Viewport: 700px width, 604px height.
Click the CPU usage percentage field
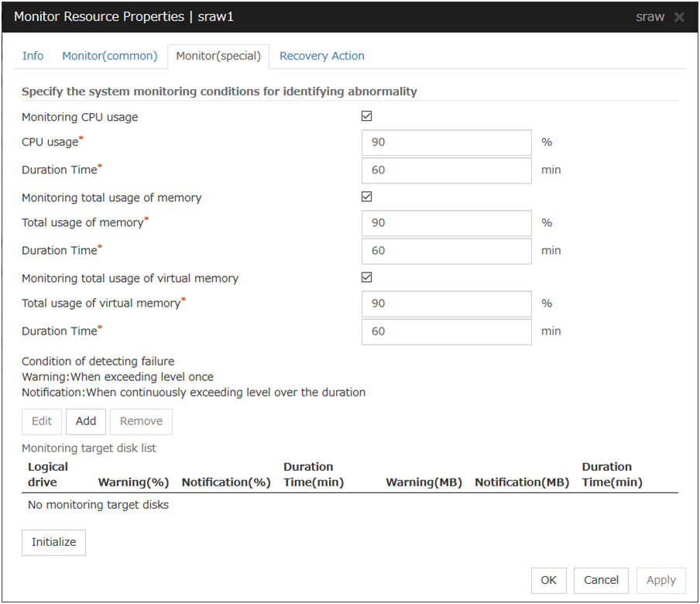[446, 142]
